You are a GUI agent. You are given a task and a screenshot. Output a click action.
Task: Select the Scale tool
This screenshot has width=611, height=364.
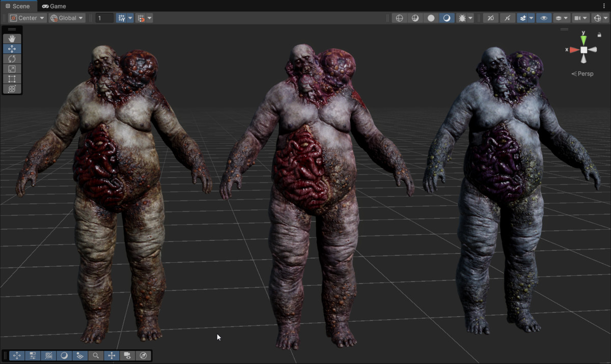point(12,69)
